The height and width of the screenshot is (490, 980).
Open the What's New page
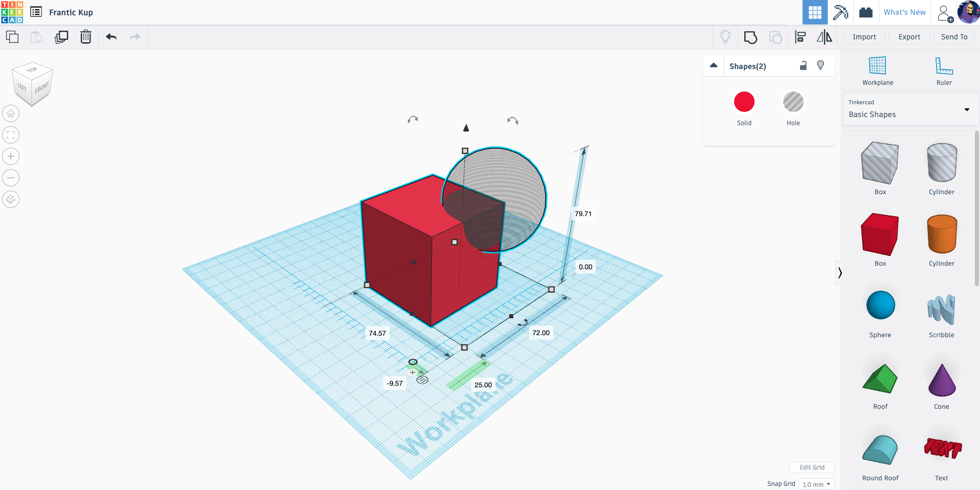coord(904,12)
